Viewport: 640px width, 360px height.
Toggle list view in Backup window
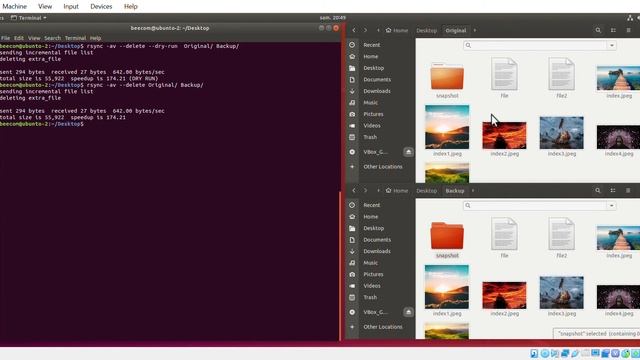click(613, 191)
